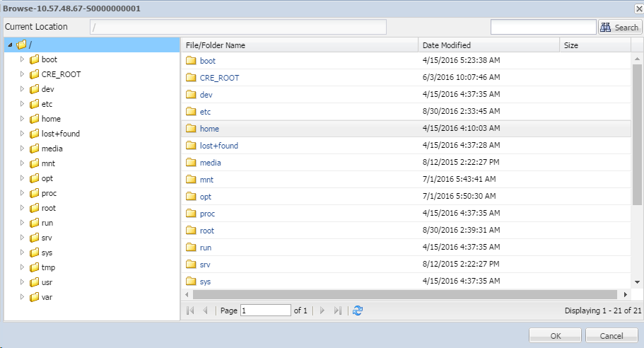Expand the boot tree node

pos(22,59)
